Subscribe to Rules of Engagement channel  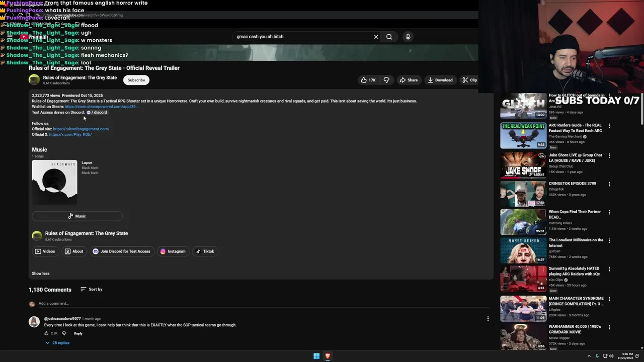tap(136, 80)
